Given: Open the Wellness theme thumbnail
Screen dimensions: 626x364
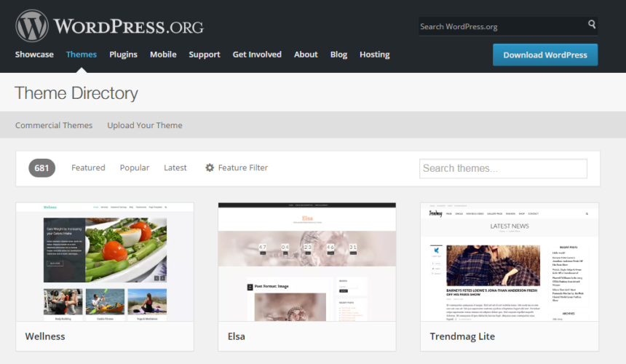Looking at the screenshot, I should pyautogui.click(x=105, y=262).
